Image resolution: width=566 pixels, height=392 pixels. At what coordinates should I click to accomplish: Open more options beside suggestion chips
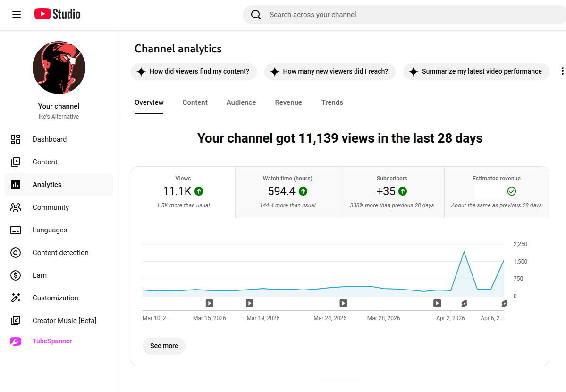click(562, 71)
